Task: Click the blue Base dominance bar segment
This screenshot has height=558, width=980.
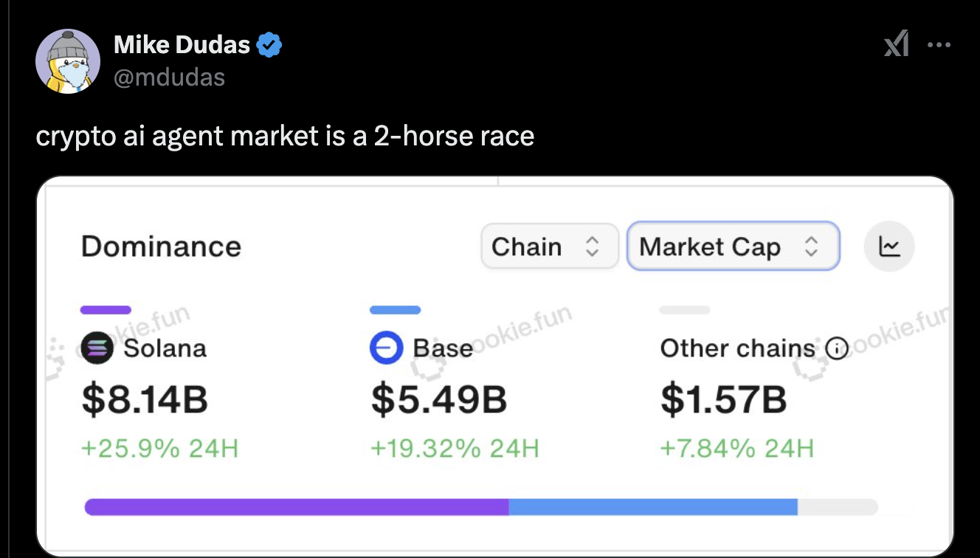Action: [x=653, y=507]
